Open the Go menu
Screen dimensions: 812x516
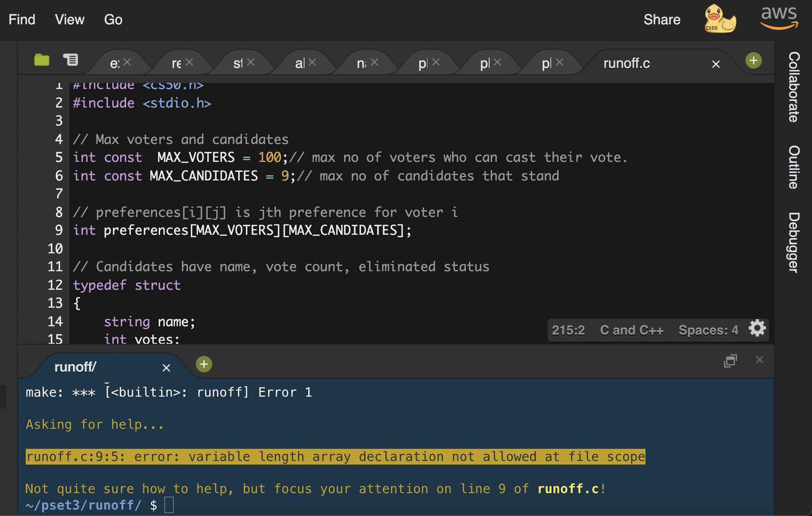113,20
